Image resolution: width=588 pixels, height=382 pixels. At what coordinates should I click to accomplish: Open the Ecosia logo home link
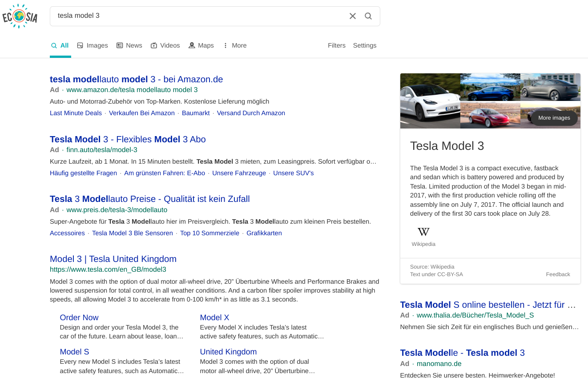point(20,16)
